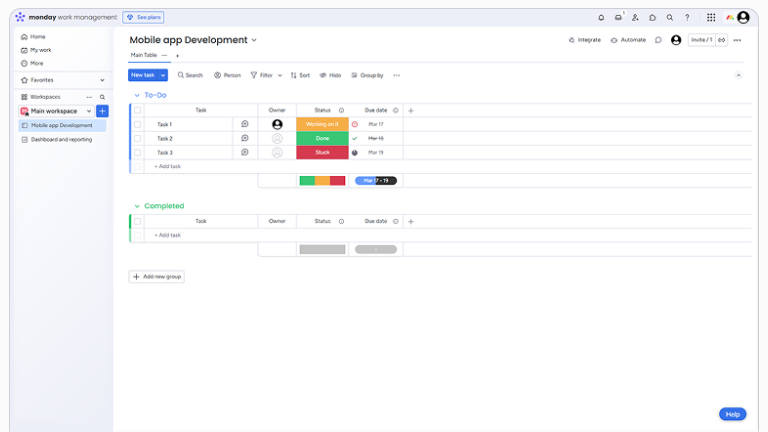Change Task 2 Done status
This screenshot has height=432, width=768.
coord(322,139)
